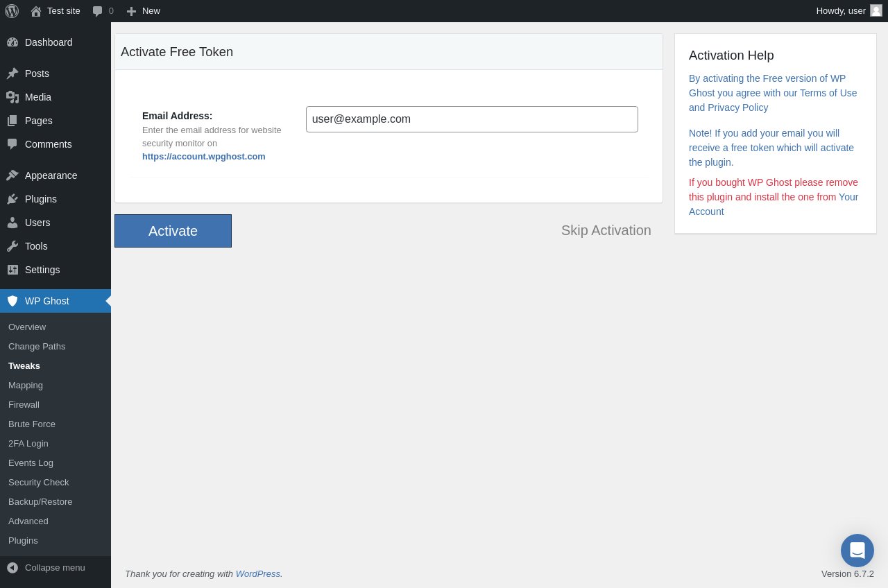The width and height of the screenshot is (888, 588).
Task: Click the Dashboard gauge icon
Action: coord(12,42)
